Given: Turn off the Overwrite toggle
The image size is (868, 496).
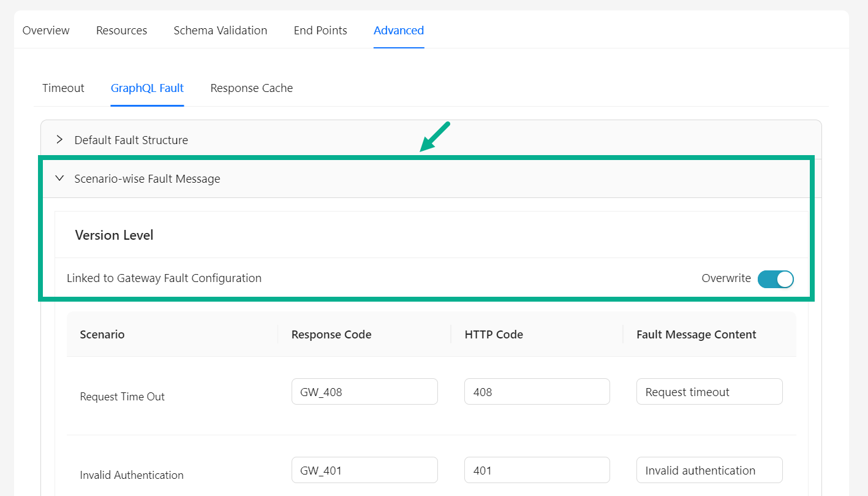Looking at the screenshot, I should (775, 279).
